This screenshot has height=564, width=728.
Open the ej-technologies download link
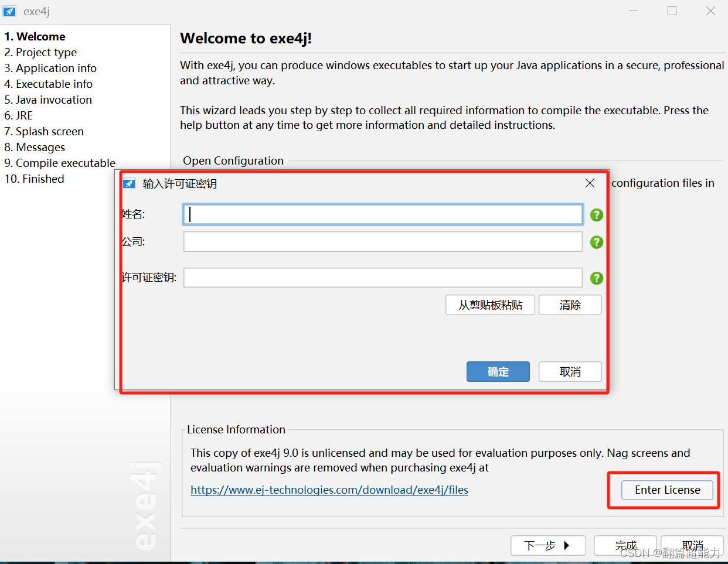pyautogui.click(x=329, y=490)
